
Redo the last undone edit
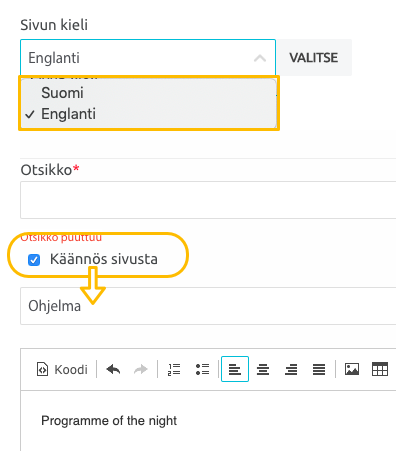(140, 369)
